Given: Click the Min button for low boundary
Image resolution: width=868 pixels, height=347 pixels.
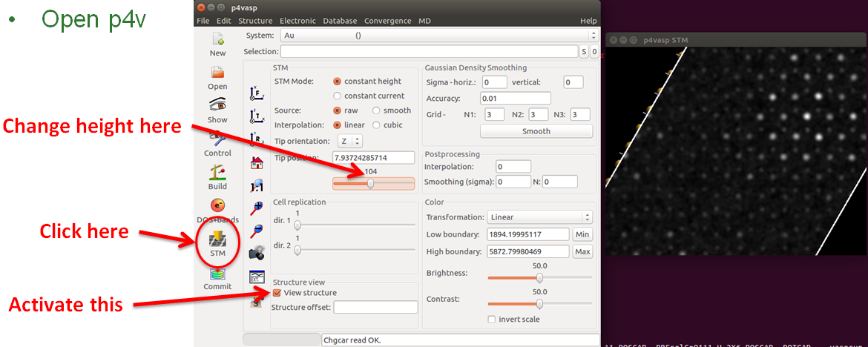Looking at the screenshot, I should pyautogui.click(x=582, y=234).
